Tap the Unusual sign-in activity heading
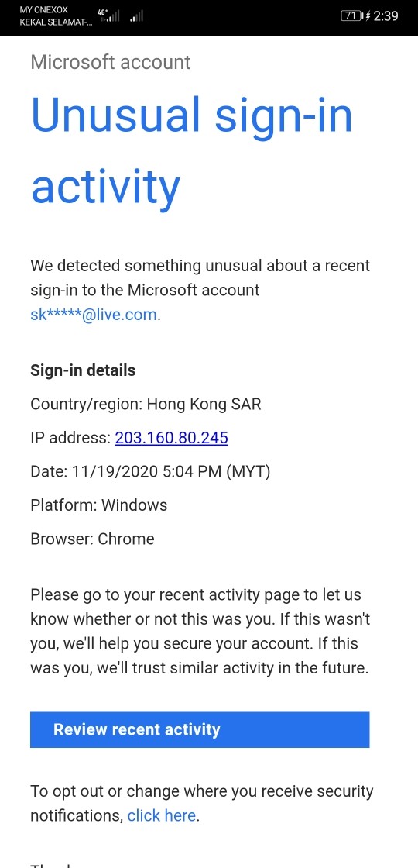Image resolution: width=418 pixels, height=868 pixels. click(x=191, y=151)
